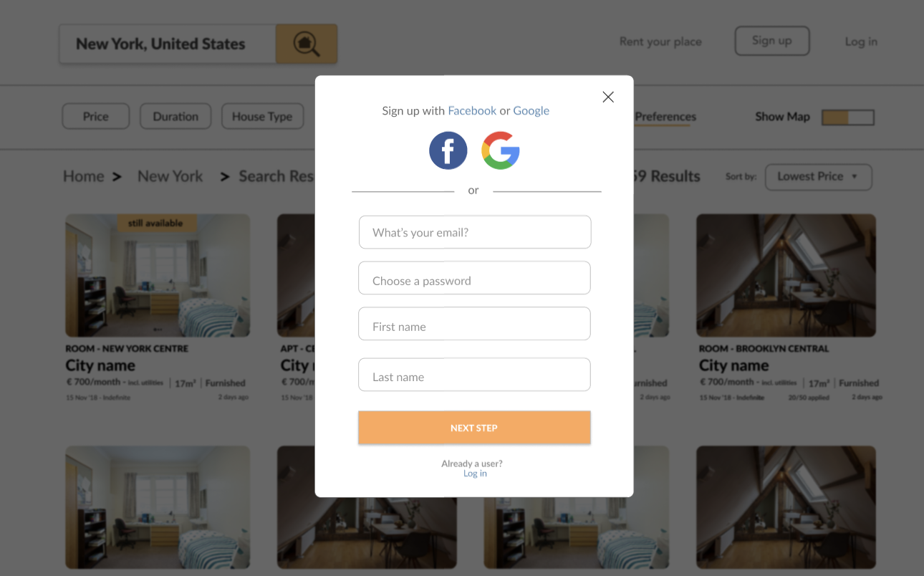Screen dimensions: 924x576
Task: Click Rent your place in header
Action: pos(660,42)
